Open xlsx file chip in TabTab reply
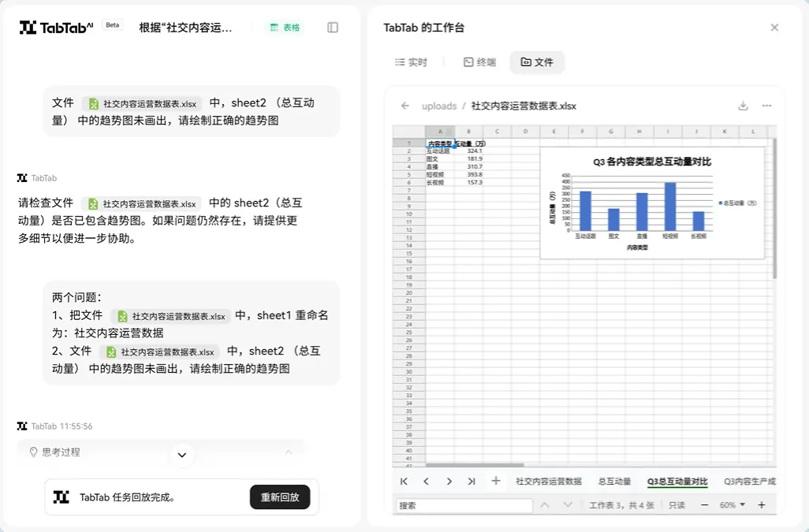The image size is (809, 532). (142, 203)
